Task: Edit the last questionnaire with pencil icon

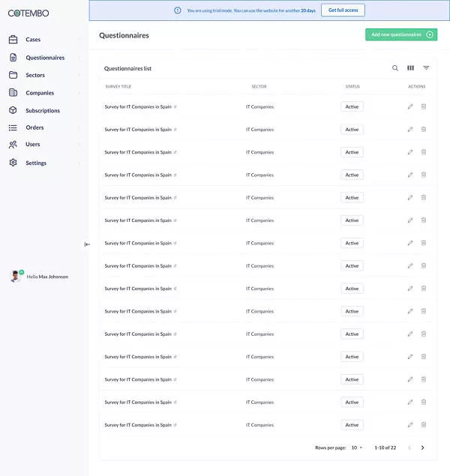Action: point(410,425)
